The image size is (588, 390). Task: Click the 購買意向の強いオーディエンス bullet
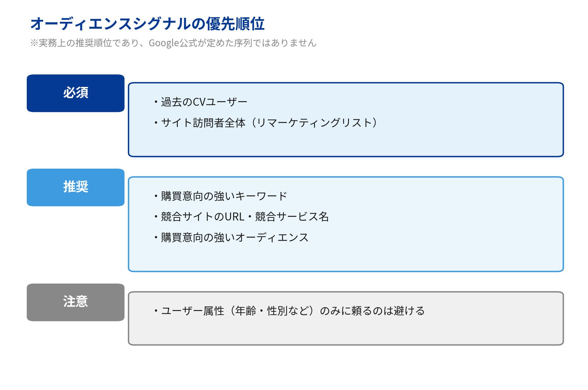tap(231, 238)
